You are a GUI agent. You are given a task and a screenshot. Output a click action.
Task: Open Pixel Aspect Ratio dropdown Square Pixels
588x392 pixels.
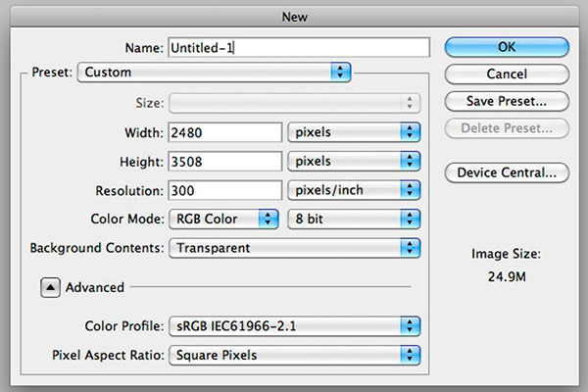294,355
